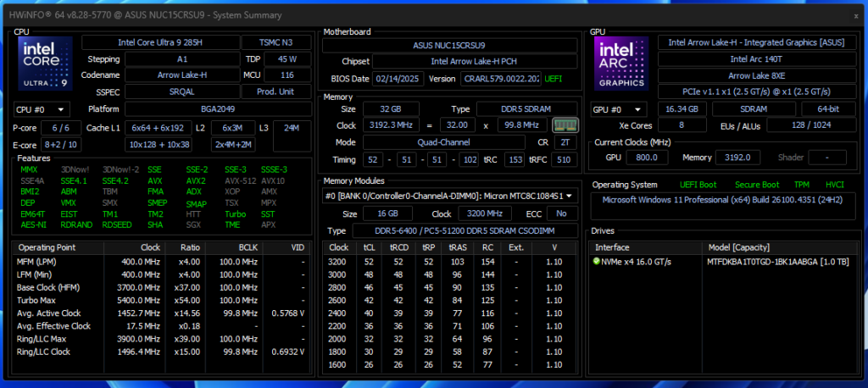Open the CPU #0 selector dropdown
This screenshot has width=868, height=388.
[42, 109]
